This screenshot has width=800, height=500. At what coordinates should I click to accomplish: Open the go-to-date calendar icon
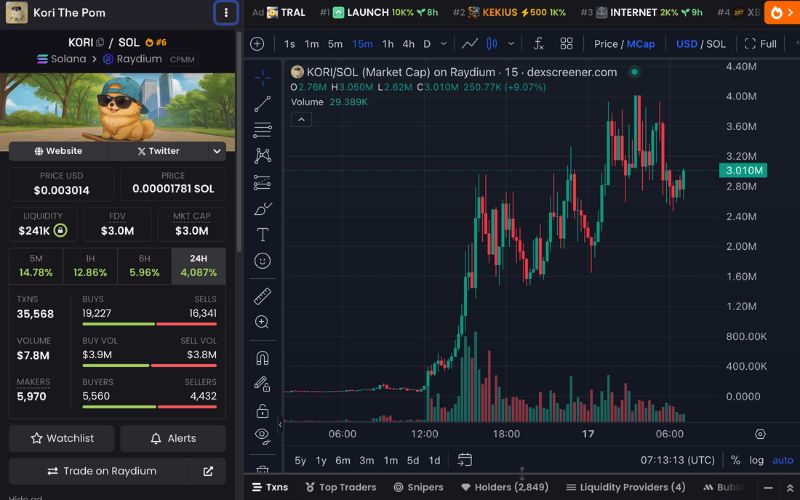point(464,460)
